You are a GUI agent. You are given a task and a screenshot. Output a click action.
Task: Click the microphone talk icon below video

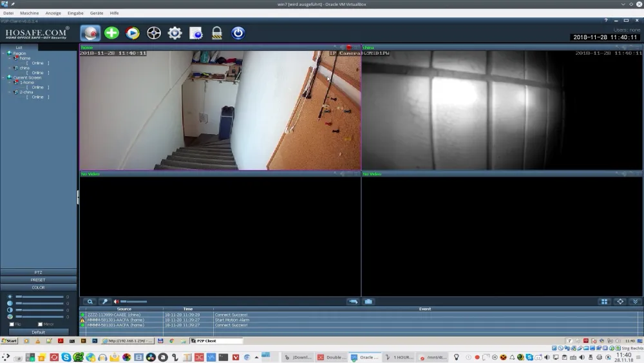[x=105, y=302]
